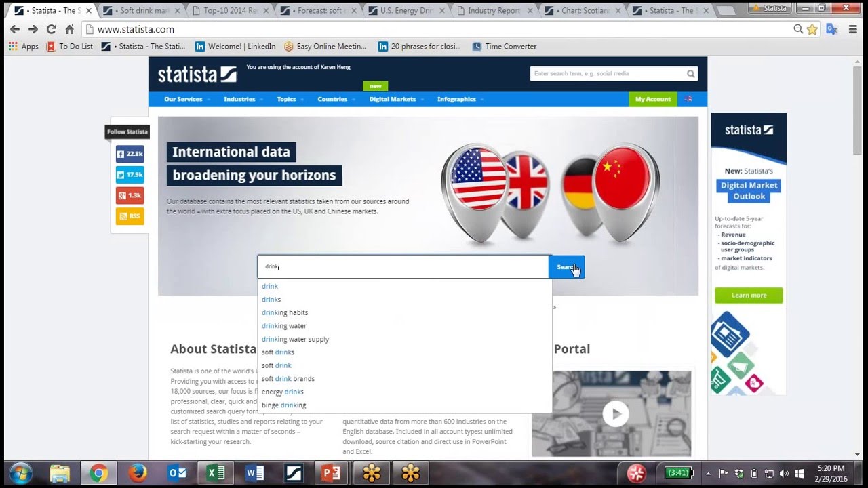Click the Google Plus 1.3k follow button
The width and height of the screenshot is (868, 488).
click(130, 196)
